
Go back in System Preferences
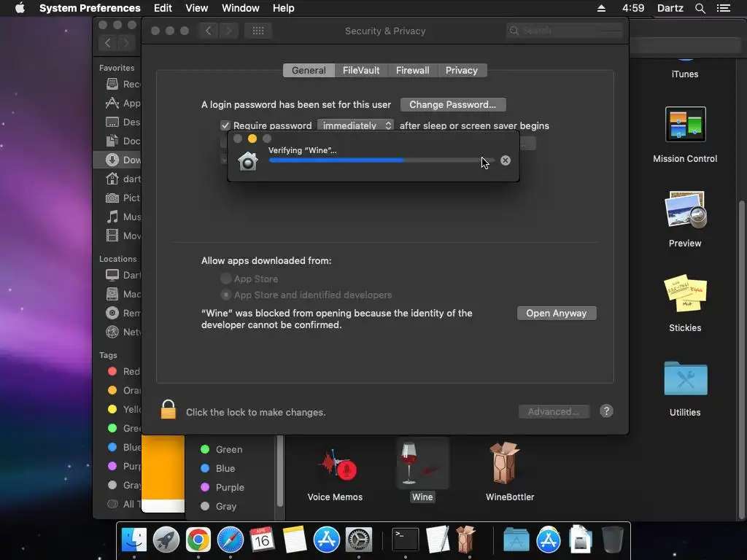point(208,31)
